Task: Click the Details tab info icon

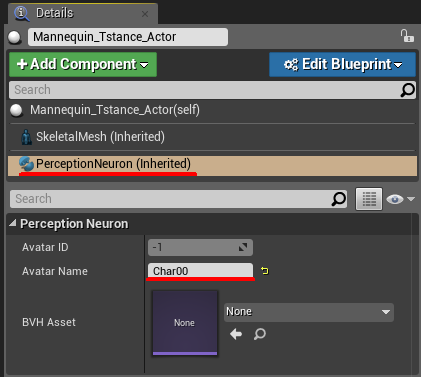Action: pyautogui.click(x=22, y=13)
